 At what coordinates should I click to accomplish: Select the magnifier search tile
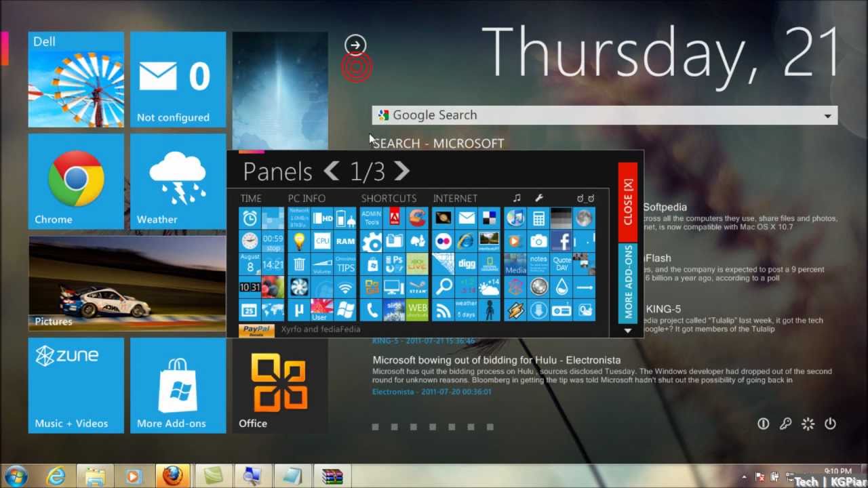(x=443, y=287)
